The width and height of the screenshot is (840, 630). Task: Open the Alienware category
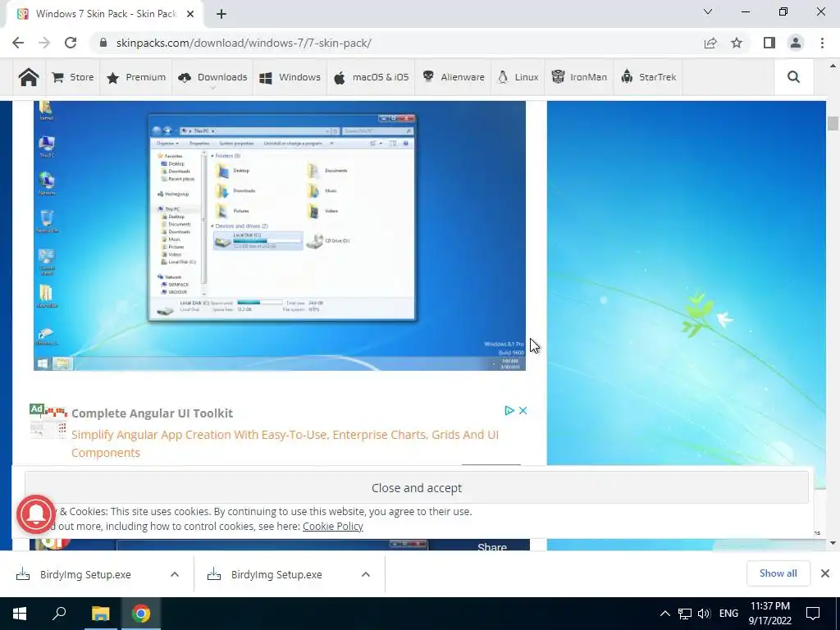(453, 77)
